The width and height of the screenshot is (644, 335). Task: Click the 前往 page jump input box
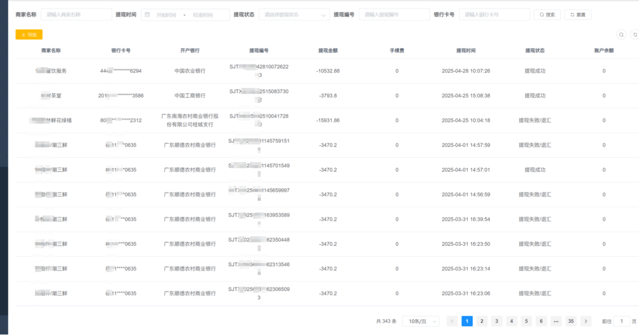[x=621, y=321]
